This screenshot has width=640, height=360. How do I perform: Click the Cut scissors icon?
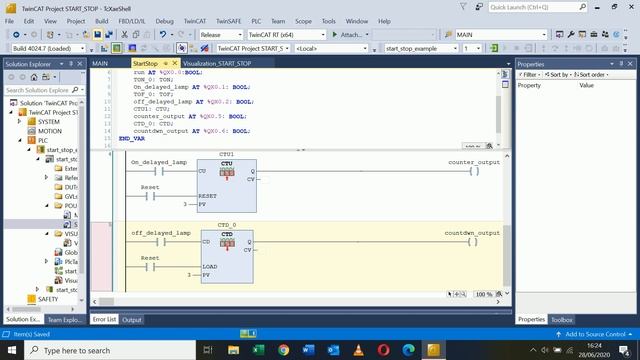[124, 35]
